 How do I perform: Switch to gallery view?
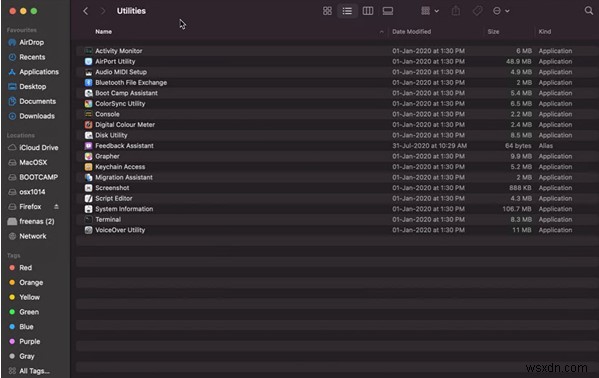click(x=388, y=11)
